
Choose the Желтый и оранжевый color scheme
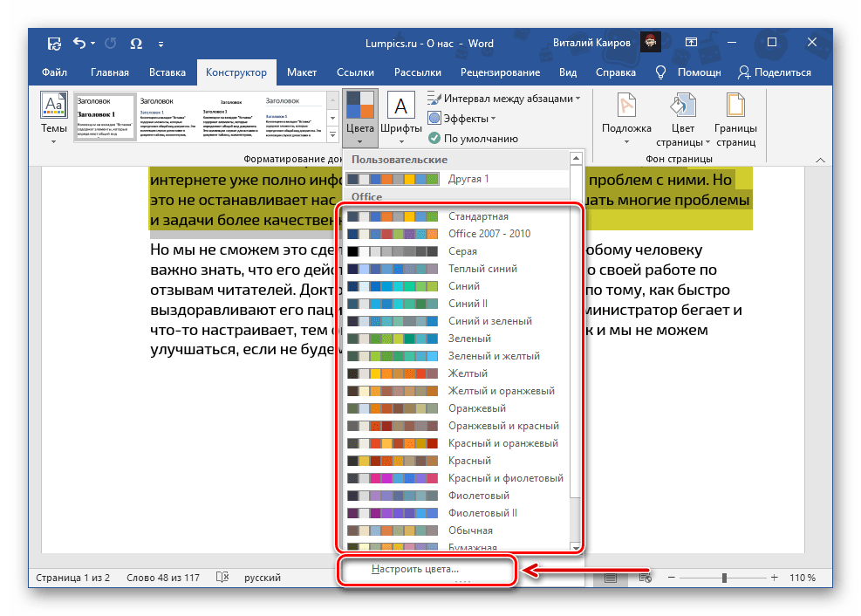coord(454,391)
